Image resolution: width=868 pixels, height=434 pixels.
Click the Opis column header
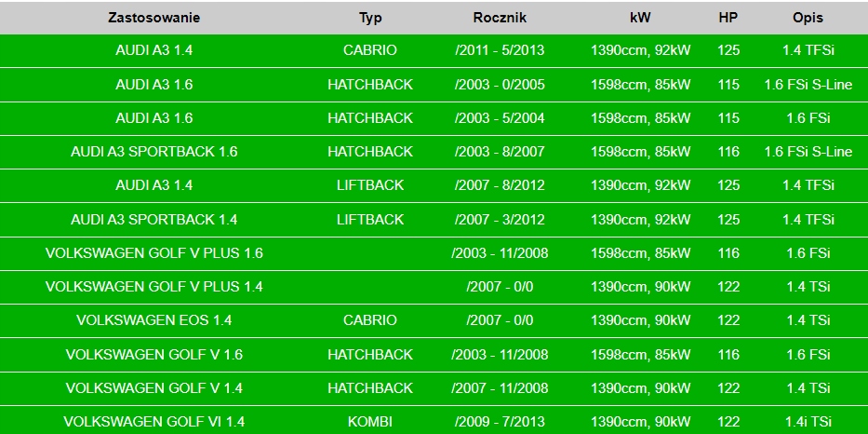(808, 18)
